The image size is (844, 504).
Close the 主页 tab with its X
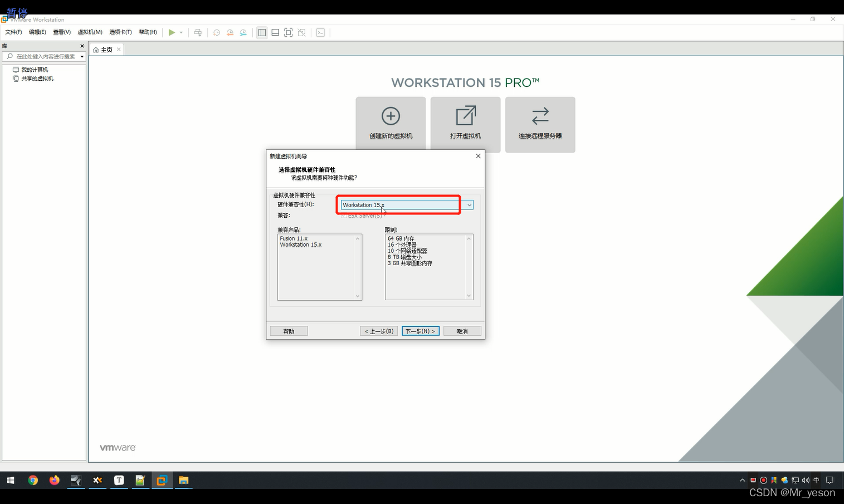click(119, 50)
